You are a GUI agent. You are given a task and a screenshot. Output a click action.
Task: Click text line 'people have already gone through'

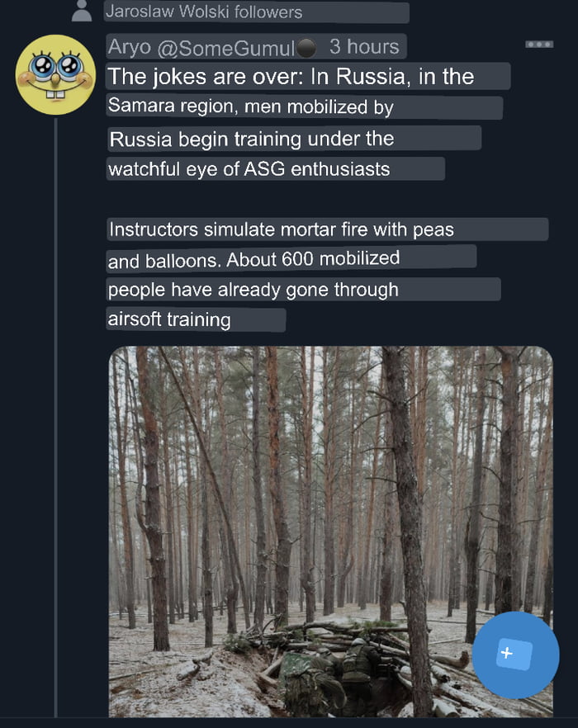pyautogui.click(x=253, y=290)
